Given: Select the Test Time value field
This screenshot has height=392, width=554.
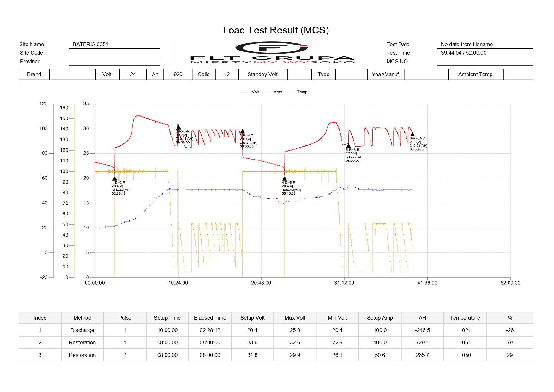Looking at the screenshot, I should [x=485, y=53].
